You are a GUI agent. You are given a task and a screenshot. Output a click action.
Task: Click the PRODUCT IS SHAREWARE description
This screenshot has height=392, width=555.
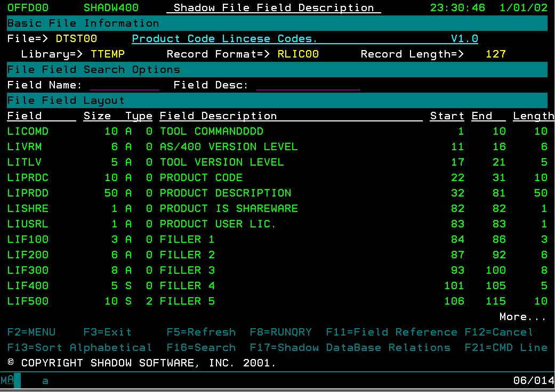coord(229,209)
